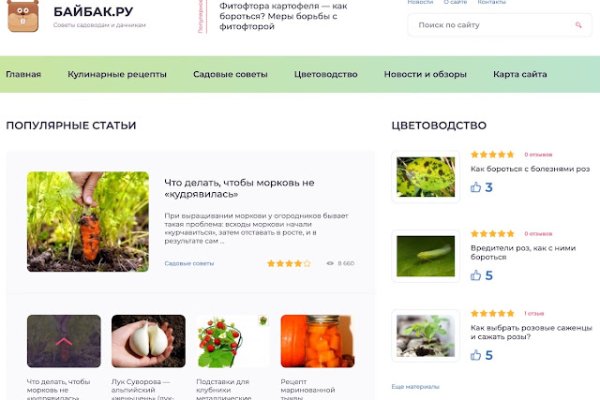Image resolution: width=600 pixels, height=400 pixels.
Task: Open Новости и обзоры section
Action: [x=425, y=74]
